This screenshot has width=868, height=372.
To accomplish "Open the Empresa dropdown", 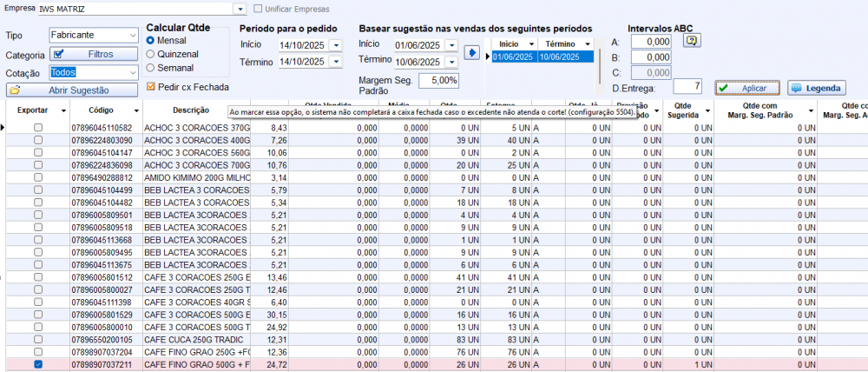I will (x=240, y=9).
